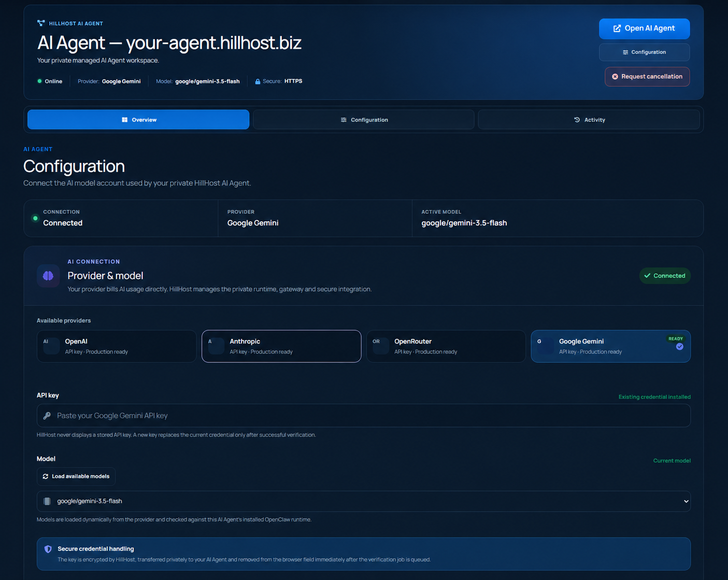This screenshot has width=728, height=580.
Task: Click the 'Available providers' label
Action: (64, 320)
